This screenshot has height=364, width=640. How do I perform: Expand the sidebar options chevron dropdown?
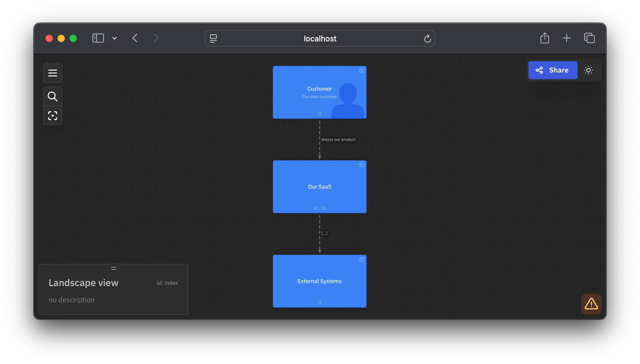point(115,38)
